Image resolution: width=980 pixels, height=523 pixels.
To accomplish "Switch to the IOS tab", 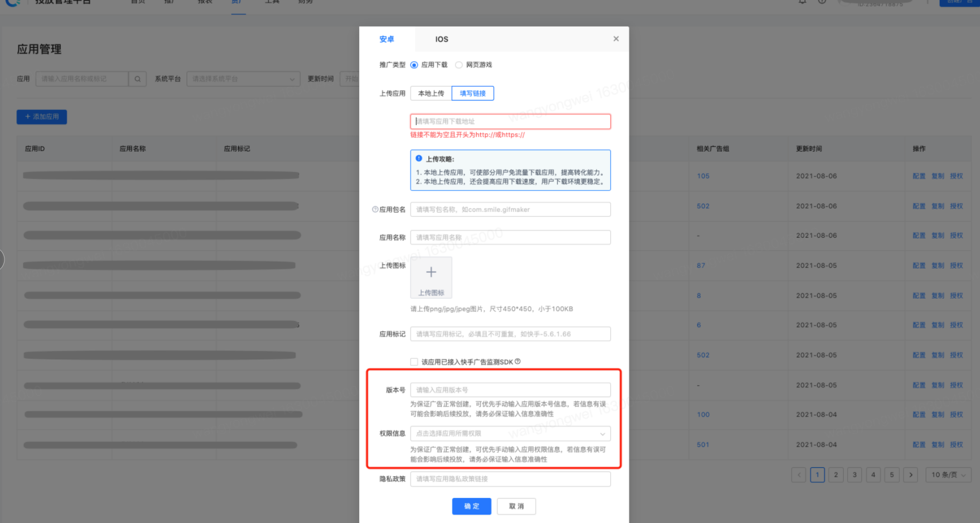I will pos(441,39).
